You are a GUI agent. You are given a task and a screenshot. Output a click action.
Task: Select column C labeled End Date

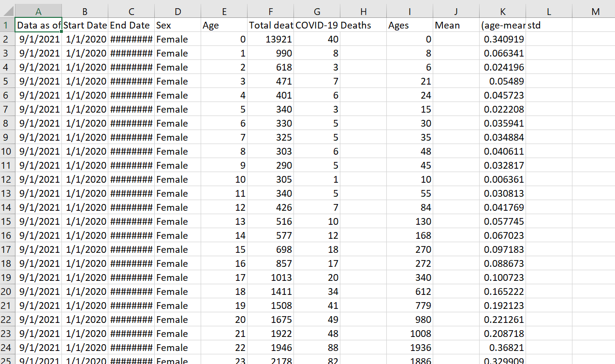coord(131,11)
